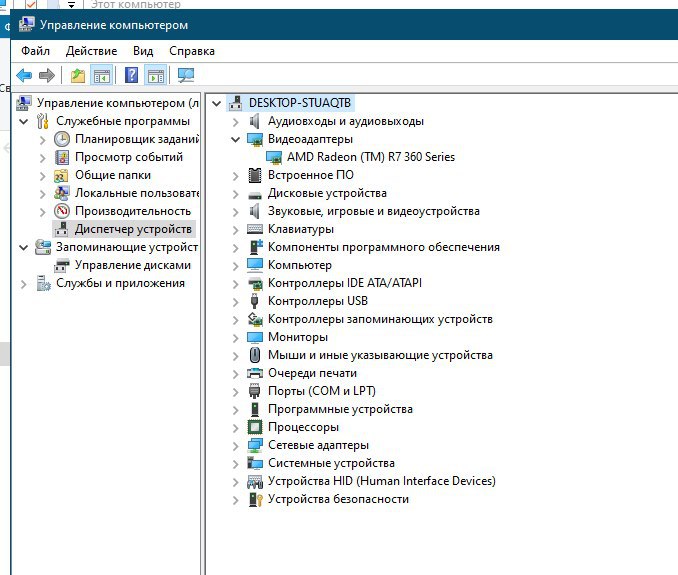
Task: Open the Файл menu
Action: tap(35, 51)
